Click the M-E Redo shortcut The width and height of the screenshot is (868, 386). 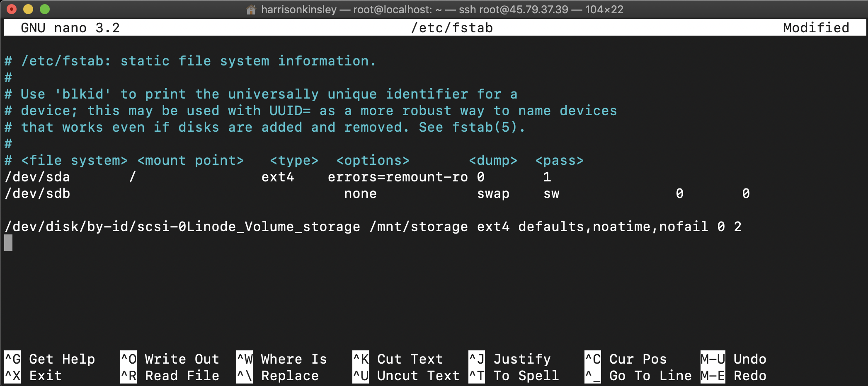point(733,375)
